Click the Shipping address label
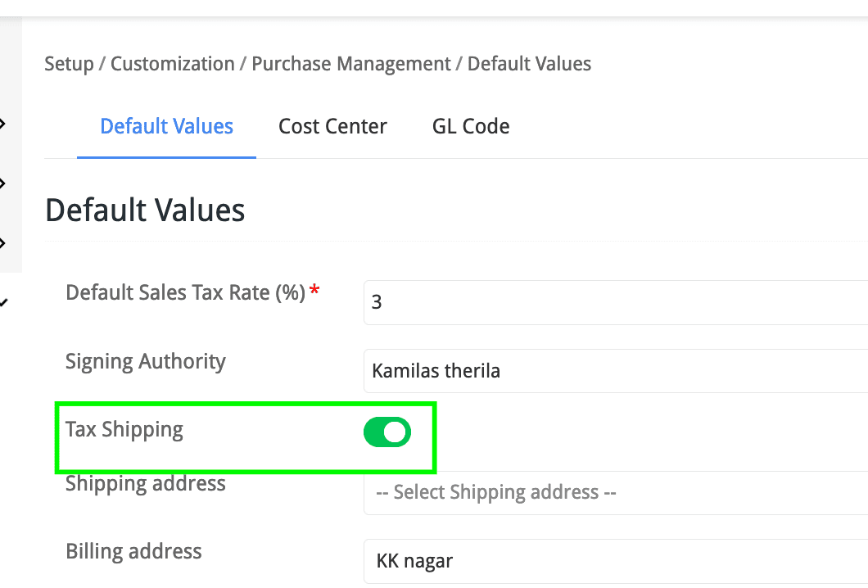This screenshot has height=588, width=868. [146, 483]
